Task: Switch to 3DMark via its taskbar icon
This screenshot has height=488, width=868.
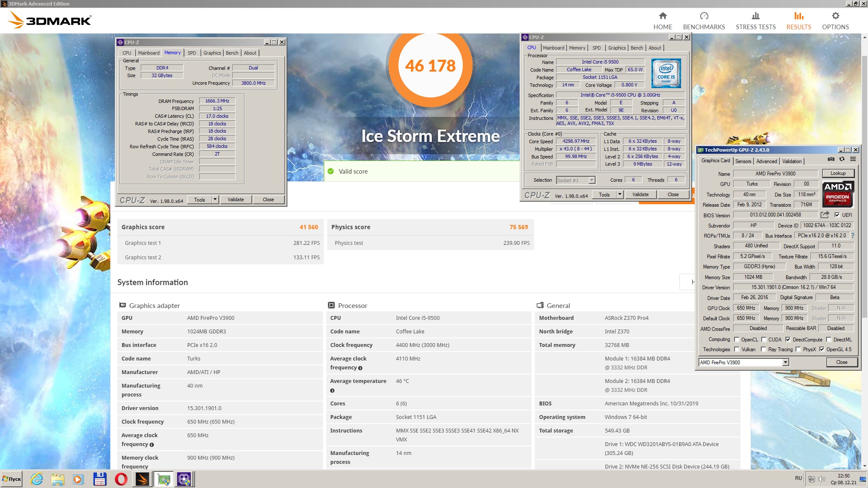Action: click(142, 479)
